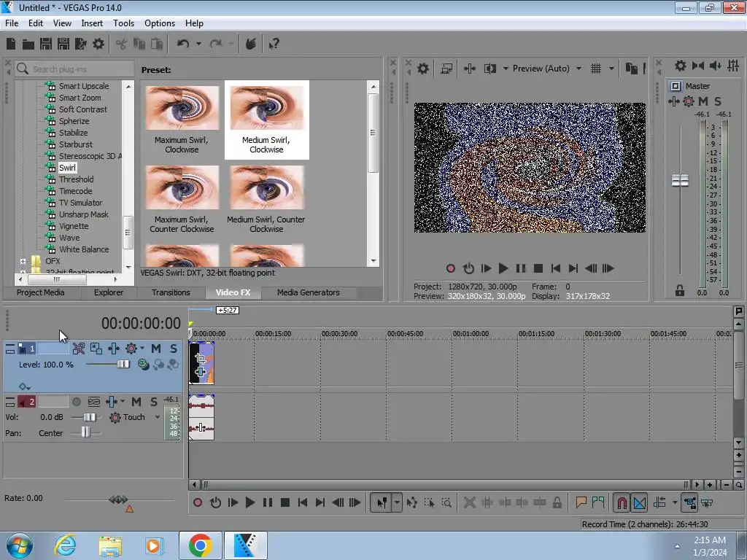Screen dimensions: 747x560
Task: Mute video track 1 with M button
Action: pyautogui.click(x=156, y=349)
